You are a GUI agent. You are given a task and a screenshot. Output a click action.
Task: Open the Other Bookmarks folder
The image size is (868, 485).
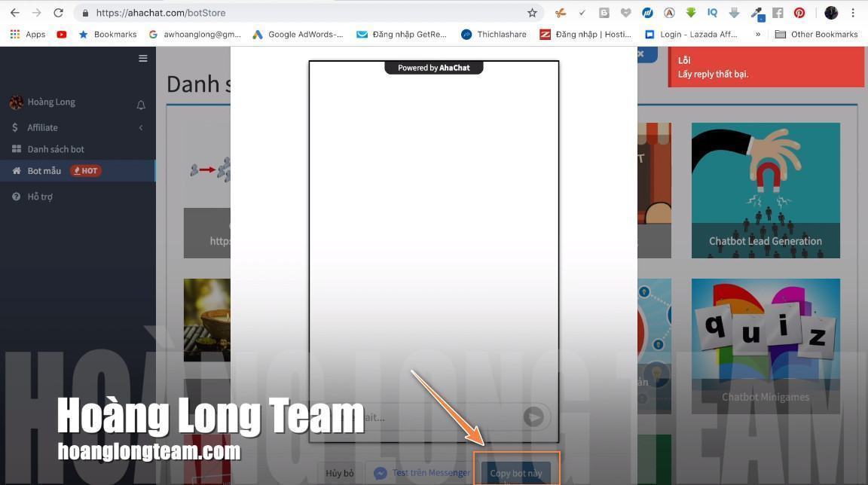[x=817, y=35]
